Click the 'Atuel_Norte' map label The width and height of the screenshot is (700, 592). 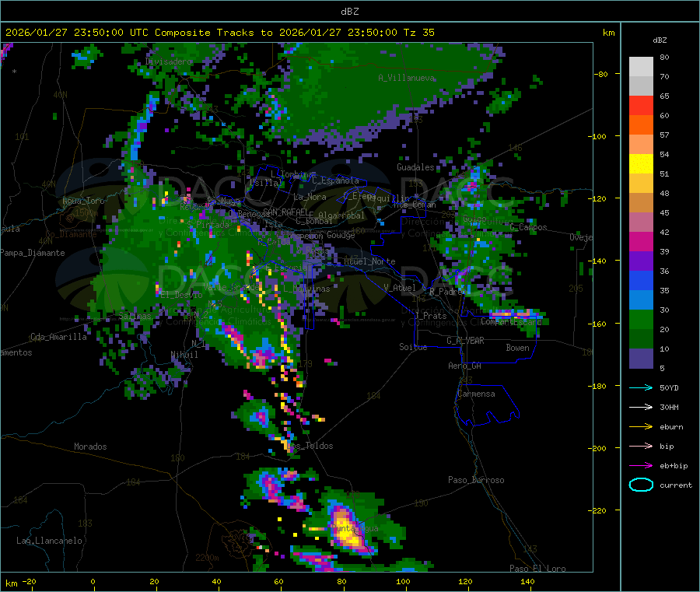[369, 261]
